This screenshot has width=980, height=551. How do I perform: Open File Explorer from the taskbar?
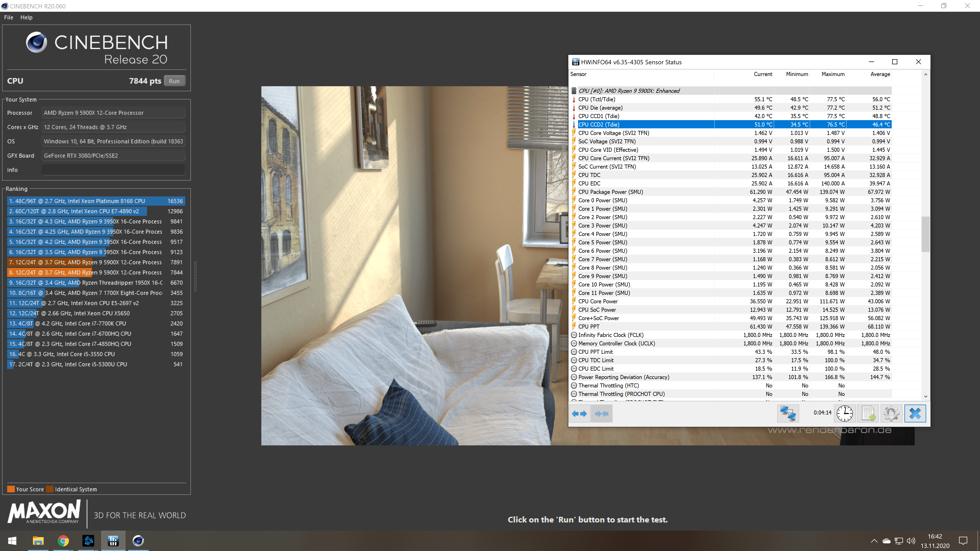38,541
